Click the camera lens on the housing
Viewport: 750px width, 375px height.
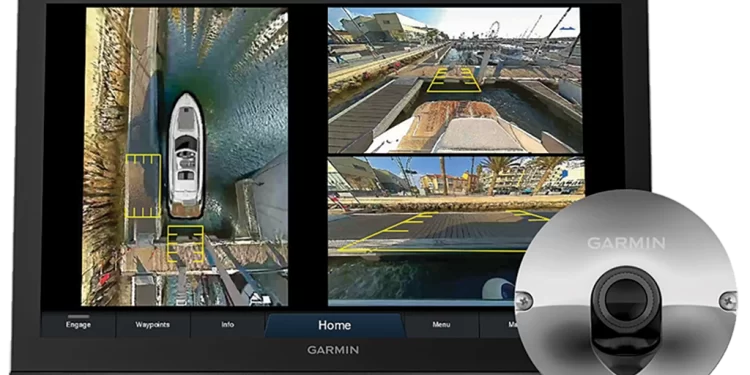[626, 299]
